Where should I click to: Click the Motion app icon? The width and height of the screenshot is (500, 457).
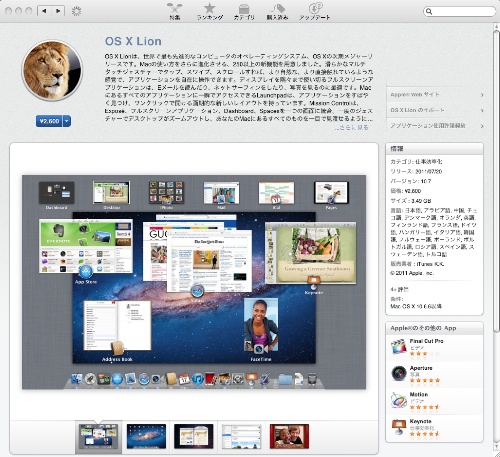click(x=399, y=400)
